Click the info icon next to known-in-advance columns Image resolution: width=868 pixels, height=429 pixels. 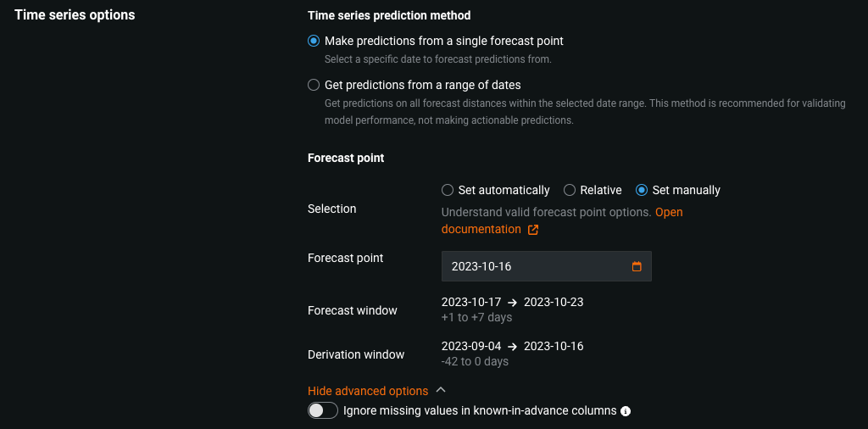point(626,411)
